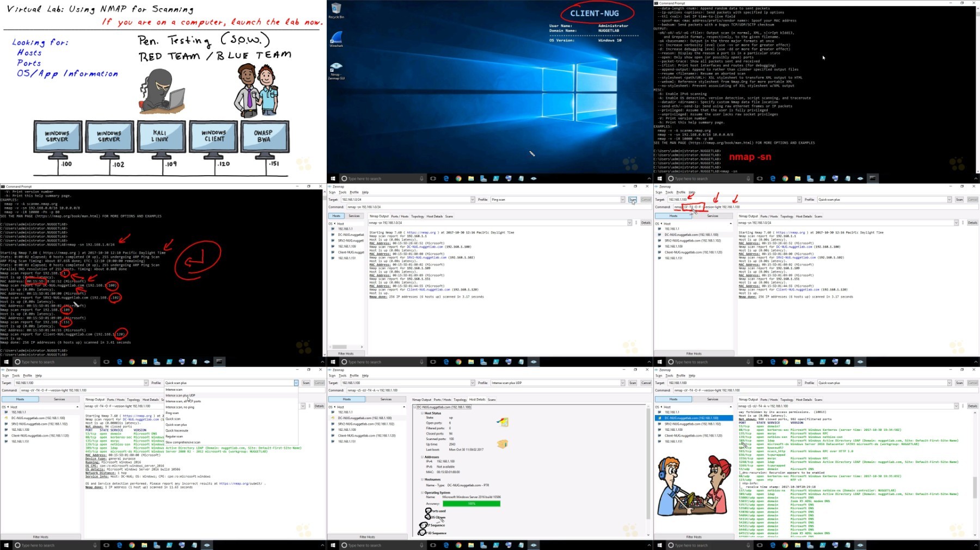
Task: Click taskbar search box on CLIENT-NUG desktop
Action: [x=383, y=178]
